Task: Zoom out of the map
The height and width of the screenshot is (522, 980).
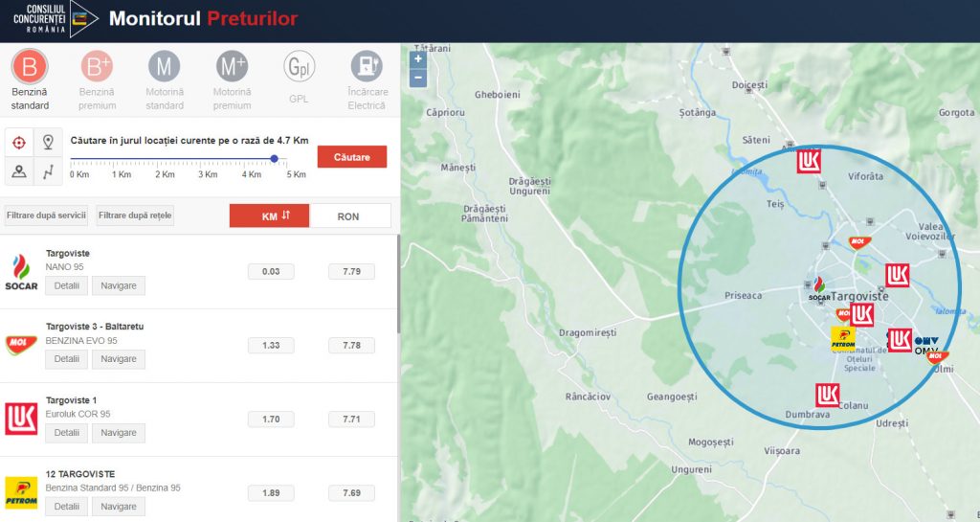Action: pos(418,79)
